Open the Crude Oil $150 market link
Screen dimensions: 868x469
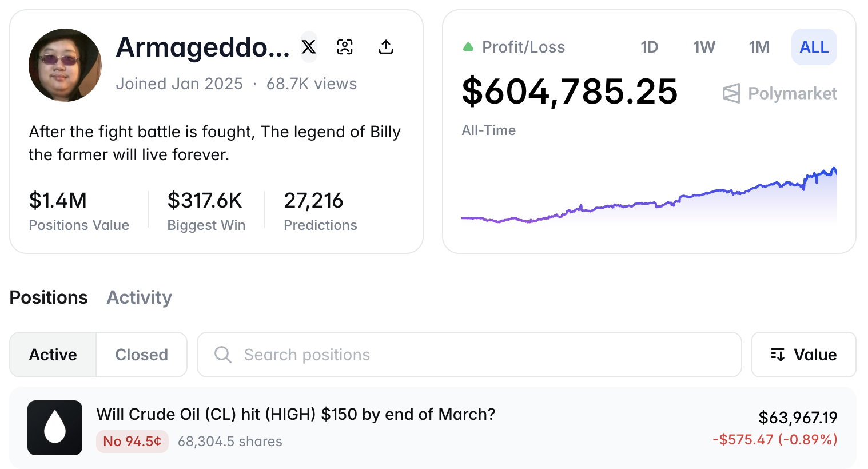click(x=296, y=414)
